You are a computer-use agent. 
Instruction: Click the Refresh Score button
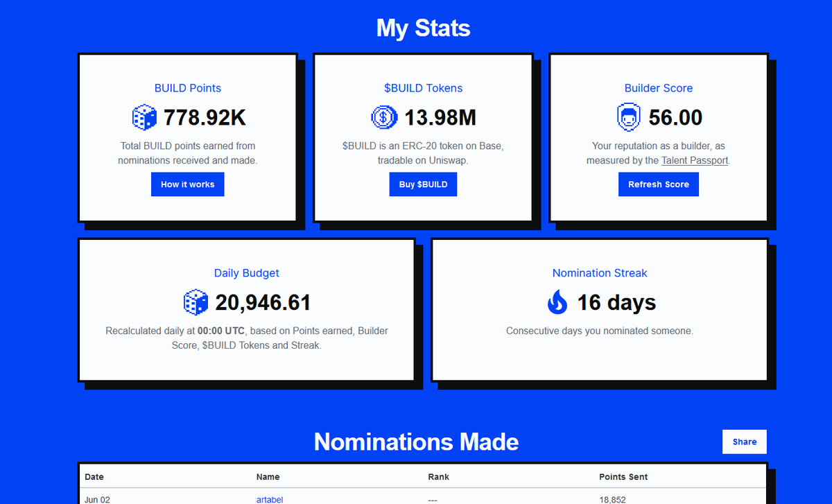(659, 184)
